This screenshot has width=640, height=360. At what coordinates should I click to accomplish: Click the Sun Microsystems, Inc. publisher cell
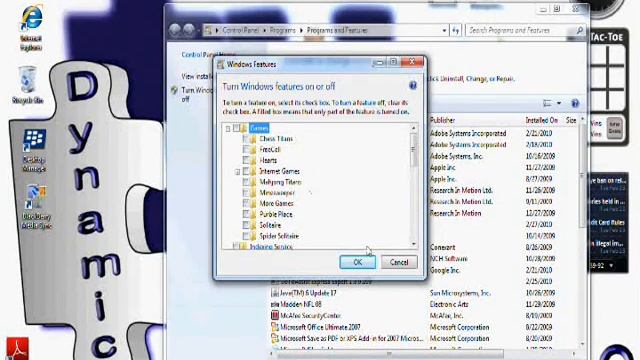460,293
